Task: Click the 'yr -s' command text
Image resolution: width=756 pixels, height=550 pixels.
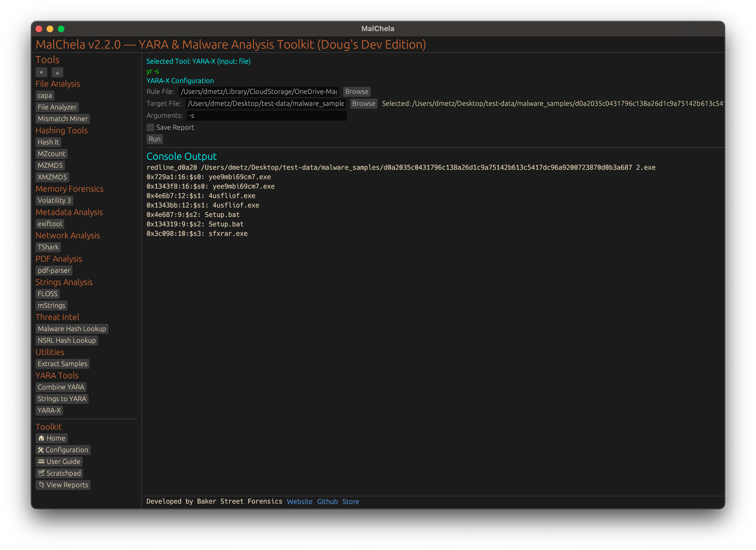Action: point(153,71)
